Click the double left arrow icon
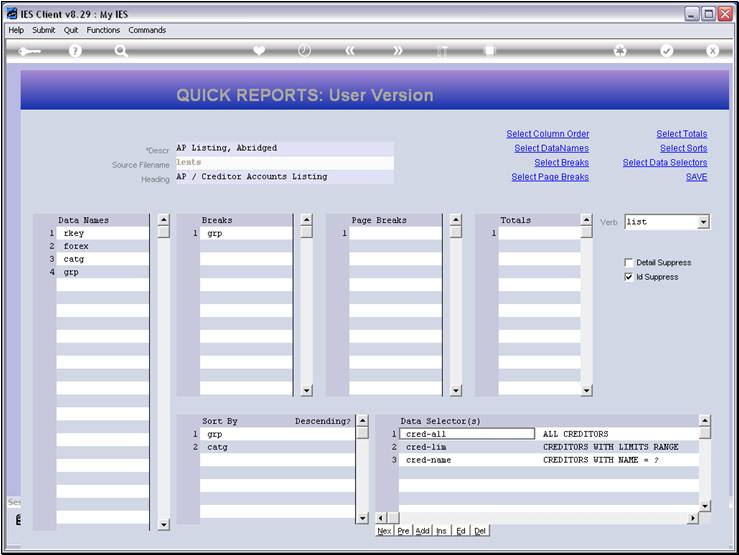 (x=350, y=51)
